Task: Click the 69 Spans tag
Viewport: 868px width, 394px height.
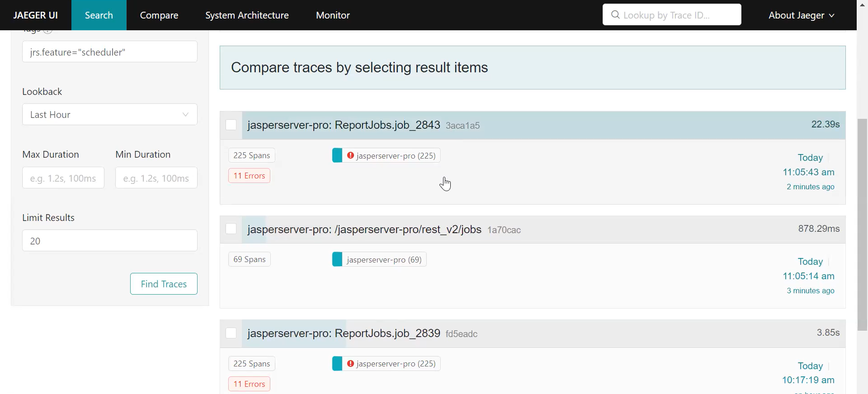Action: coord(250,259)
